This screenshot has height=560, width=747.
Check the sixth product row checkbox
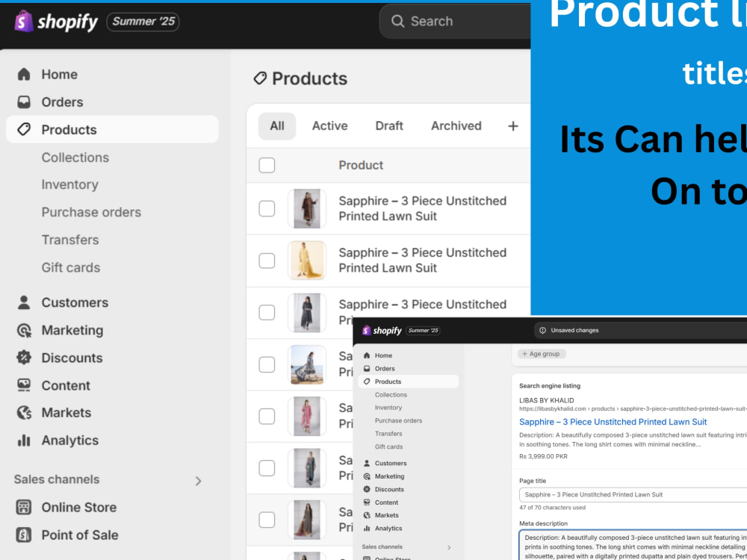coord(267,468)
